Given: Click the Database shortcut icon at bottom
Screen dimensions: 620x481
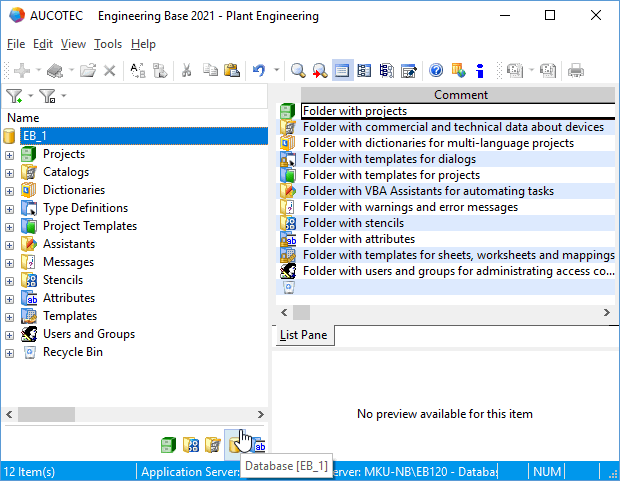Looking at the screenshot, I should [235, 445].
